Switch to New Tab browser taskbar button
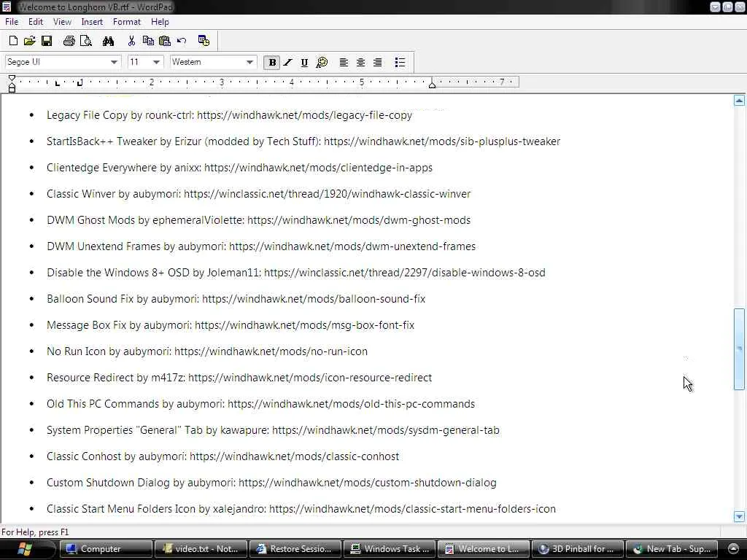 coord(672,549)
